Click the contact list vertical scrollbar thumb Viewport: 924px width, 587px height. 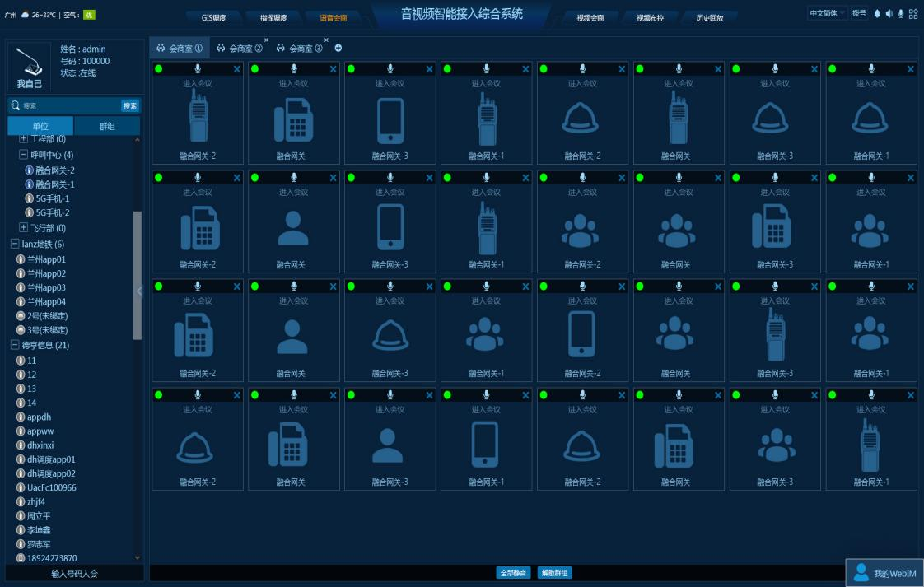coord(138,276)
